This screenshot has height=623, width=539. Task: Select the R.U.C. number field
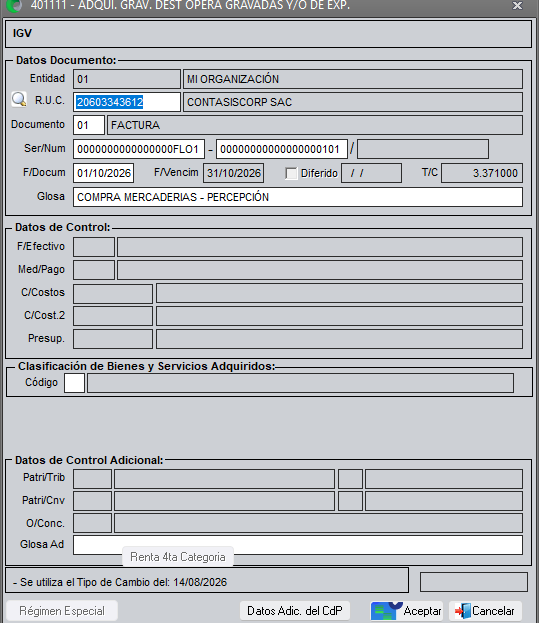[127, 102]
